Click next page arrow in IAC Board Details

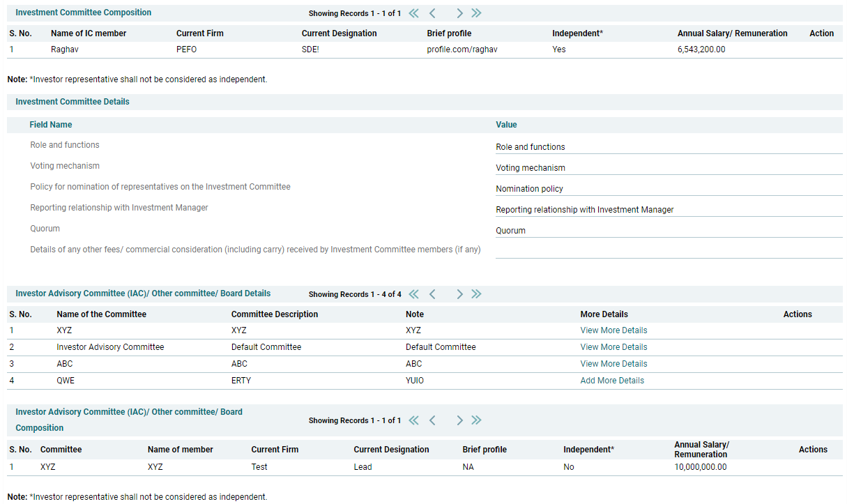coord(459,294)
